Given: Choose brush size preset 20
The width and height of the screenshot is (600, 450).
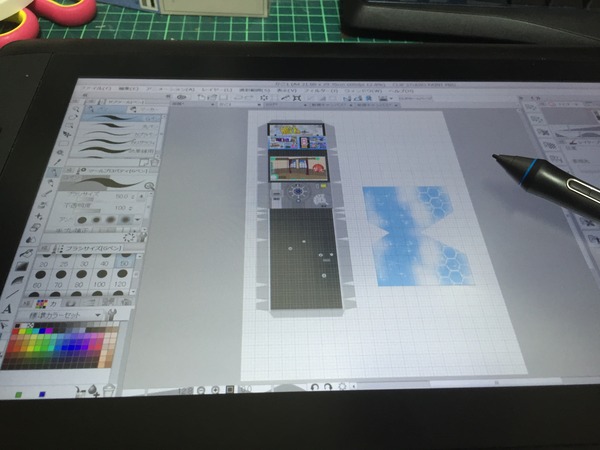Looking at the screenshot, I should coord(45,261).
